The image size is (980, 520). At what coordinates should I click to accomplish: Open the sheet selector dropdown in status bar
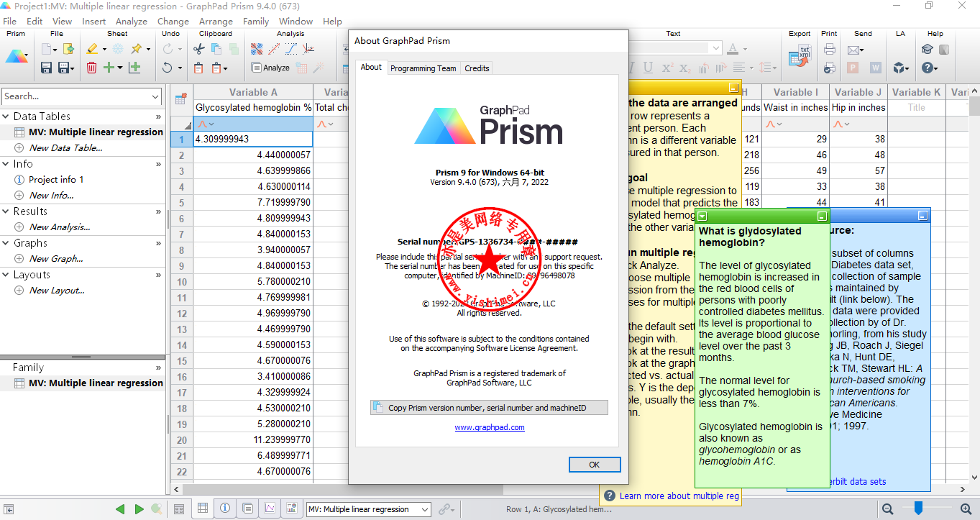[424, 509]
